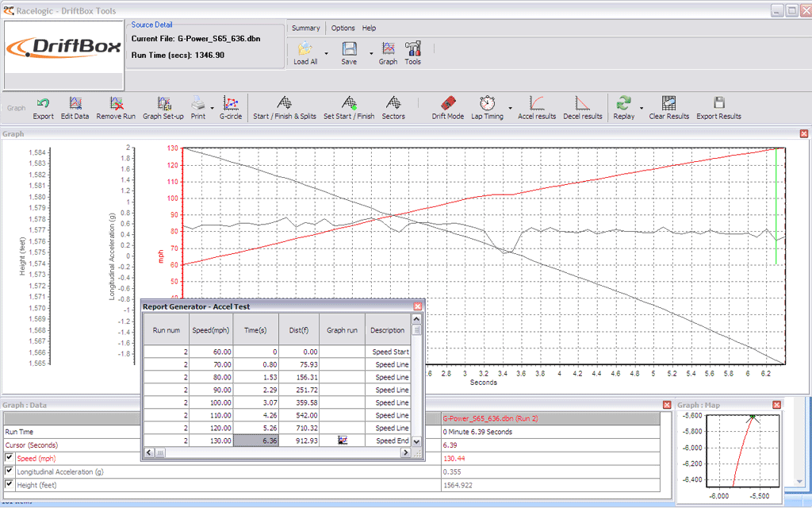The height and width of the screenshot is (508, 812).
Task: Click the Run num column header
Action: [167, 329]
